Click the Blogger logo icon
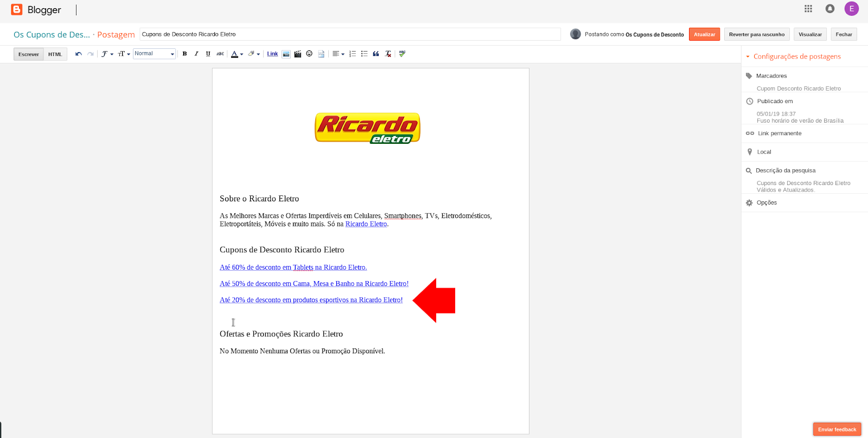Viewport: 868px width, 438px height. coord(17,9)
